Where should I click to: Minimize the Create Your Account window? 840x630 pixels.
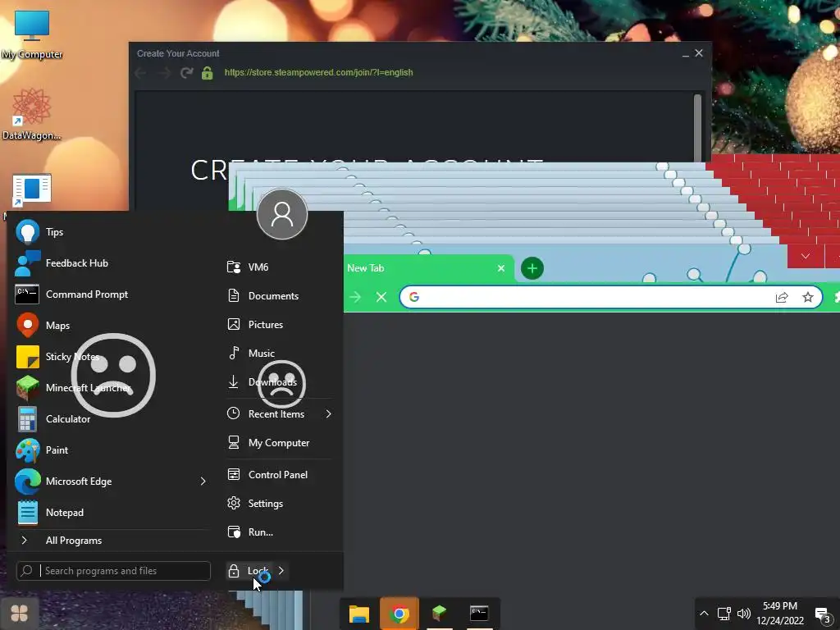pos(686,53)
